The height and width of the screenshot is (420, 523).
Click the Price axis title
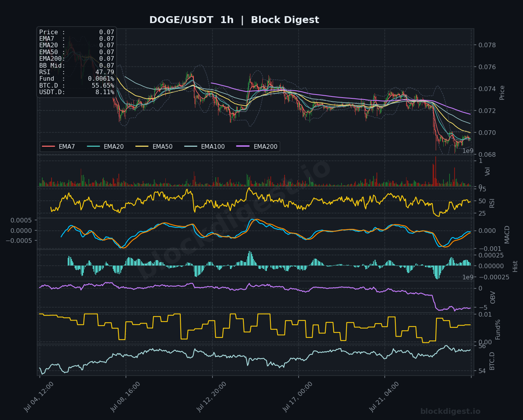(x=502, y=93)
